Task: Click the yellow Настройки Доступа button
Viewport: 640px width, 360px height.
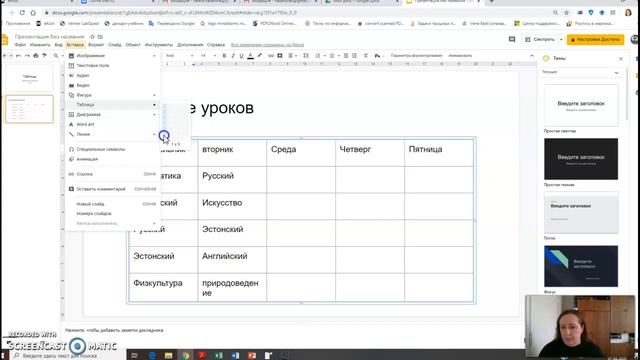Action: 595,40
